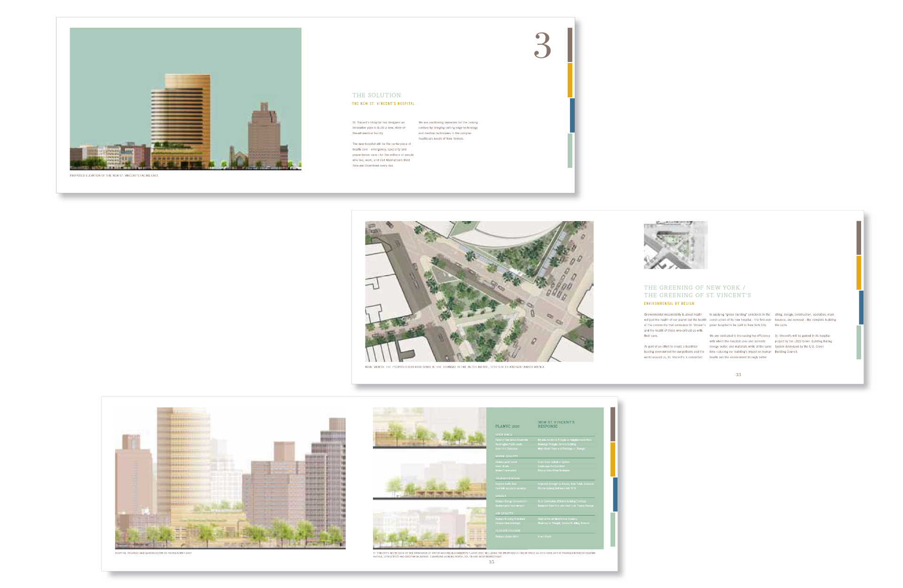This screenshot has width=903, height=588.
Task: Click page number 35
Action: 491,562
